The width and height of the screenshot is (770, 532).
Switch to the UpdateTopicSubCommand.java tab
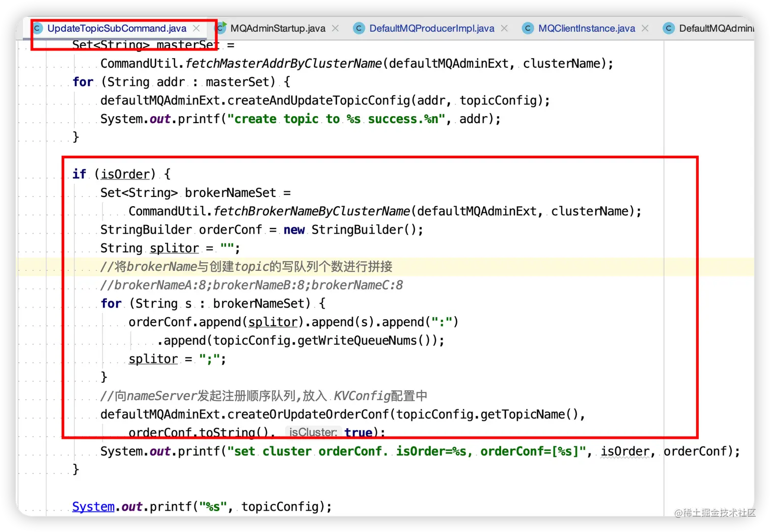point(117,29)
